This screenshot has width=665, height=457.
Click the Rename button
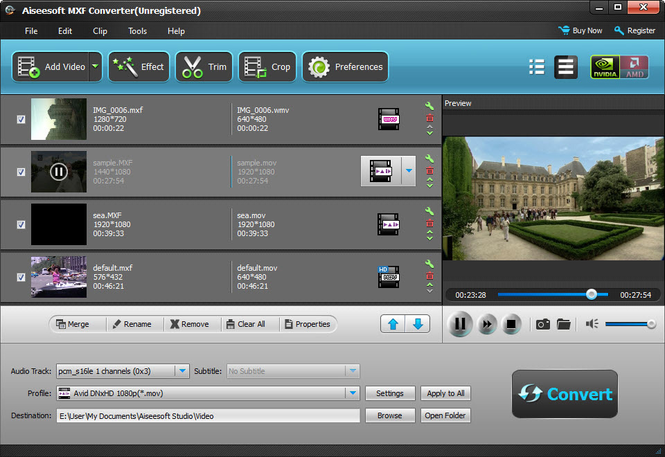pos(132,324)
